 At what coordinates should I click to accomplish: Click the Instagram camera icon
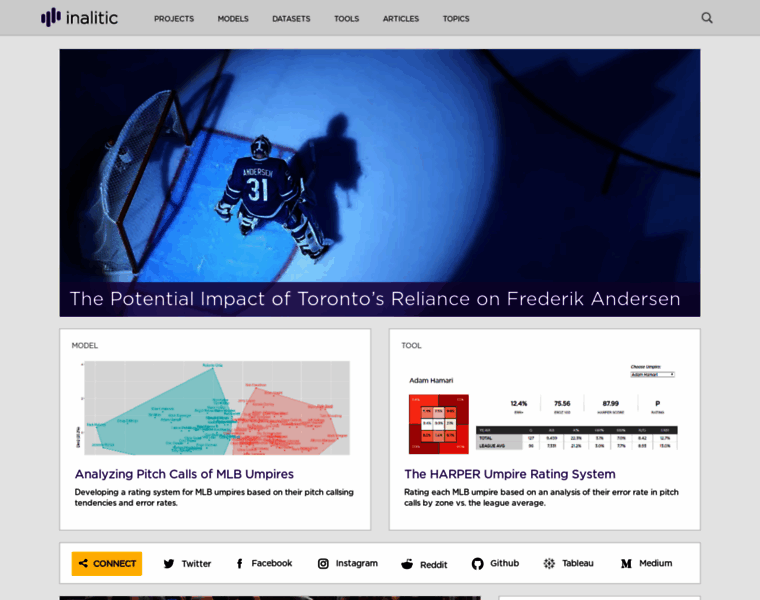click(323, 564)
